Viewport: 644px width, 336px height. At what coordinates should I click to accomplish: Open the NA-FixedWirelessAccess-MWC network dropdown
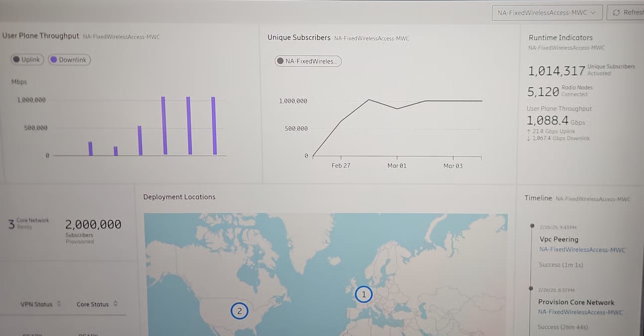[x=546, y=13]
